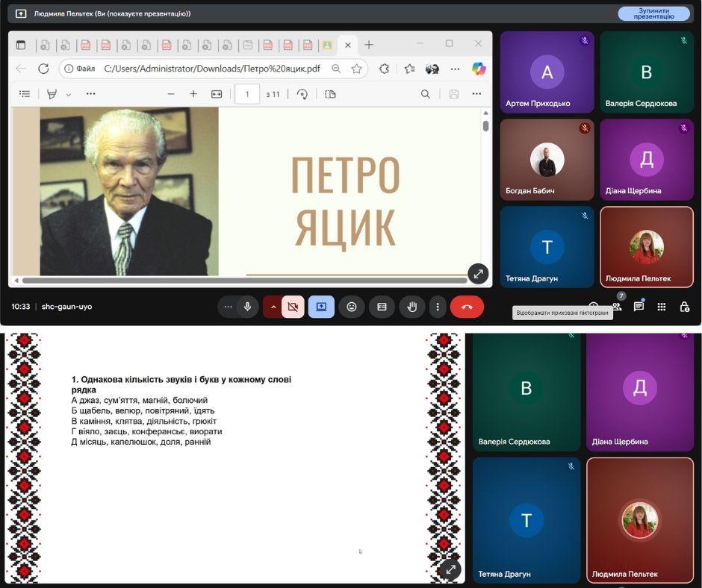Click the PDF page number input field

point(247,94)
